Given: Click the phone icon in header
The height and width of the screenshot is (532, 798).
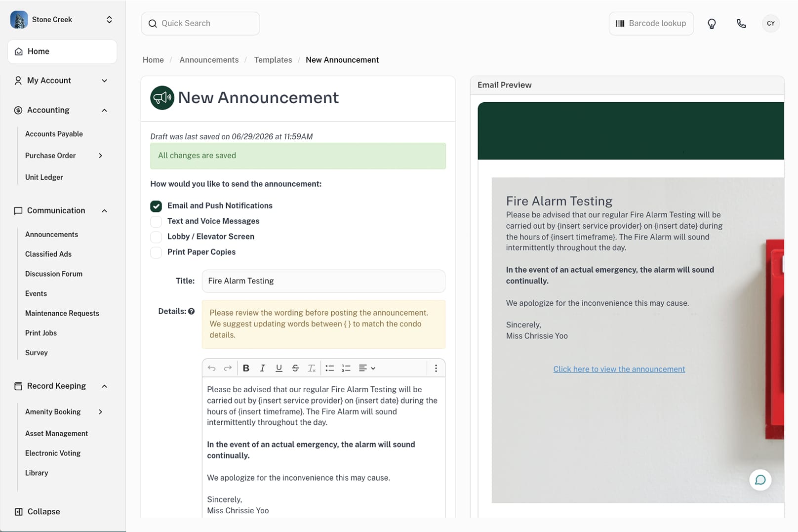Looking at the screenshot, I should click(x=741, y=24).
